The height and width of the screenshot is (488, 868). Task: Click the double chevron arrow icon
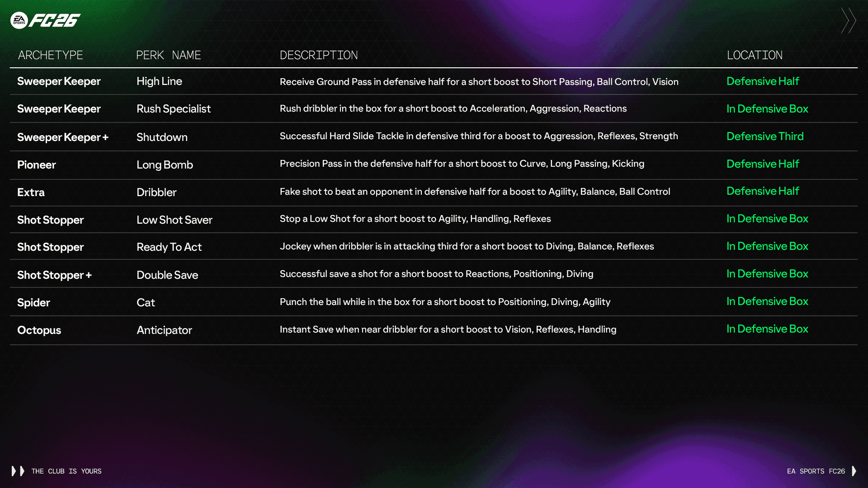849,20
